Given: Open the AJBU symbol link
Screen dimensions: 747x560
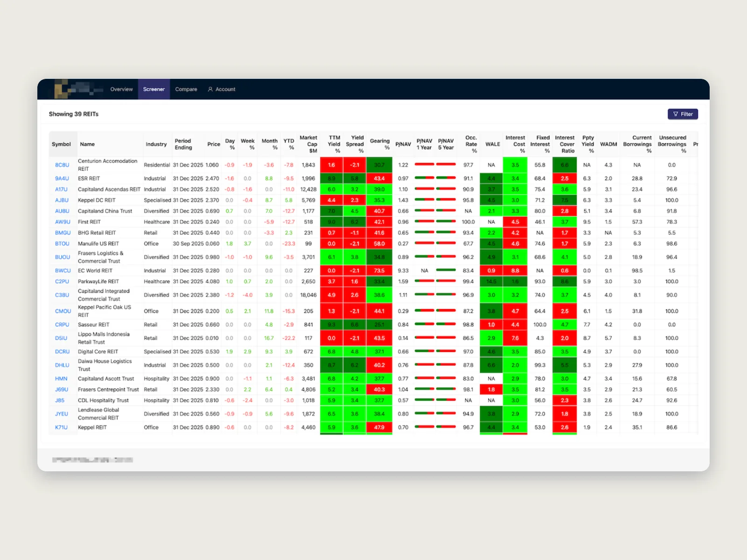Looking at the screenshot, I should coord(62,200).
